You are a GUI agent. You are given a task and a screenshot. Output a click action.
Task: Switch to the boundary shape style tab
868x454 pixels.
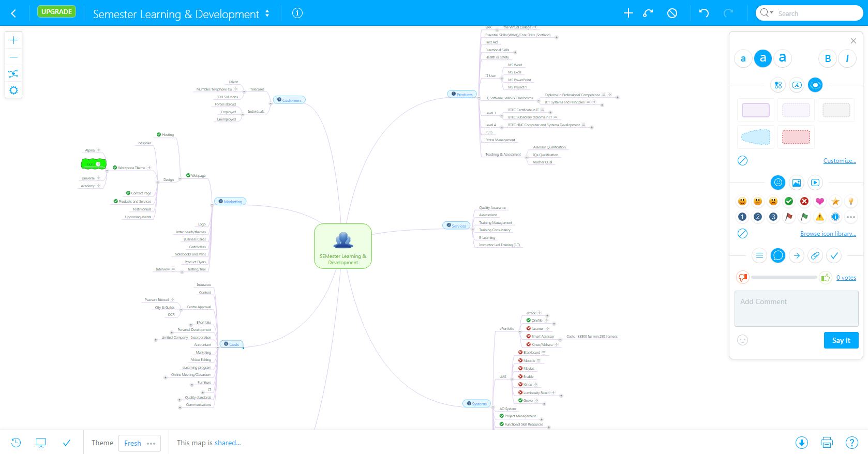point(815,85)
